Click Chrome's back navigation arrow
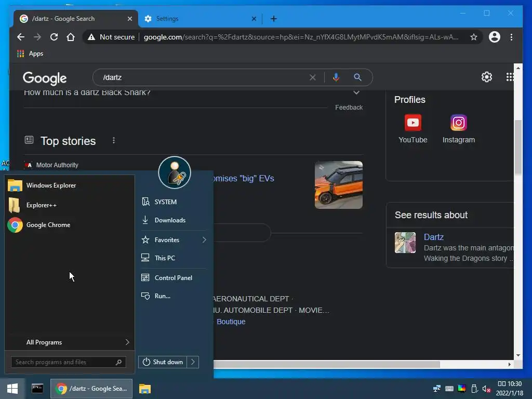The height and width of the screenshot is (399, 532). [21, 37]
